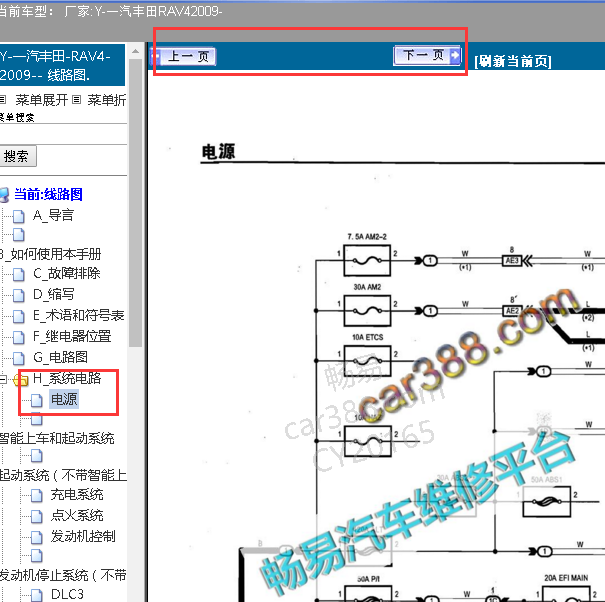
Task: Click the 20A EFI MAIN fuse label
Action: coord(566,578)
